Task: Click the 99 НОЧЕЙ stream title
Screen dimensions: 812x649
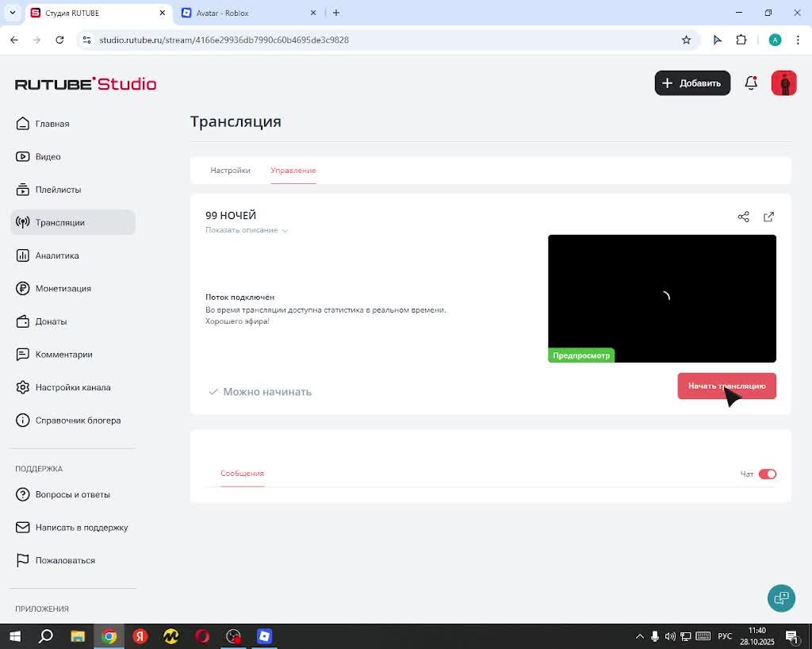Action: 231,215
